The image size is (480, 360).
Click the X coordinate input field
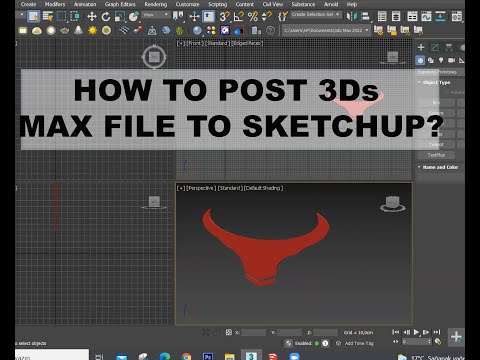coord(254,332)
